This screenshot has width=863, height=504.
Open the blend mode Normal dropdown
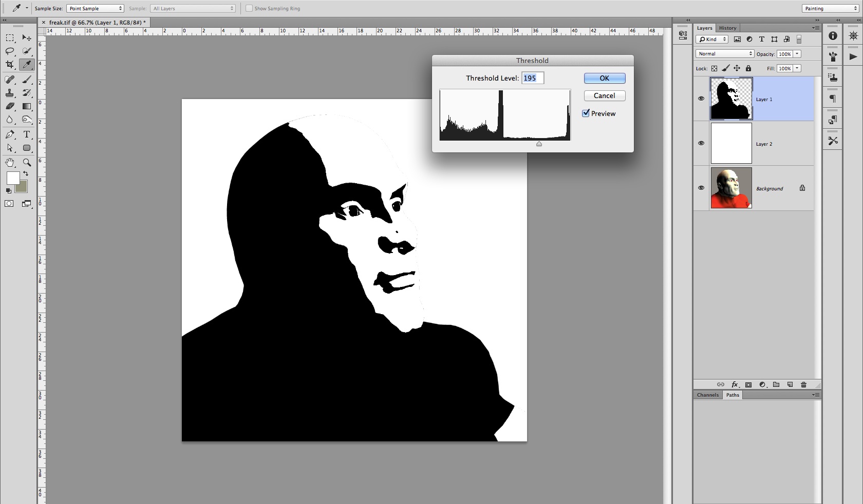(x=725, y=54)
